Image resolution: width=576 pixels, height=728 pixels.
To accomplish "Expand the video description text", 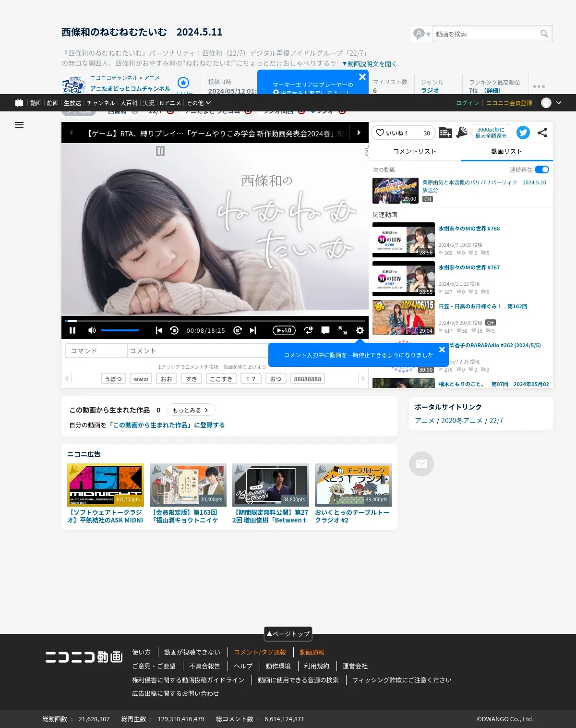I will point(369,64).
